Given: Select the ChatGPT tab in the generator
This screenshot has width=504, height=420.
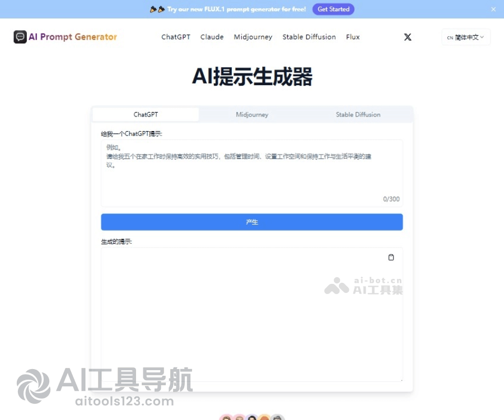Looking at the screenshot, I should pyautogui.click(x=146, y=114).
